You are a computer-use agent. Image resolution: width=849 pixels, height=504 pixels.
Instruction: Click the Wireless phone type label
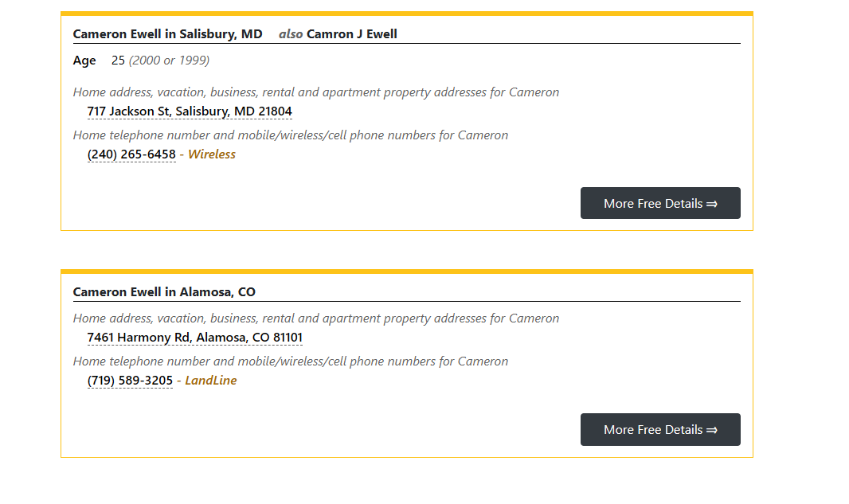click(211, 154)
